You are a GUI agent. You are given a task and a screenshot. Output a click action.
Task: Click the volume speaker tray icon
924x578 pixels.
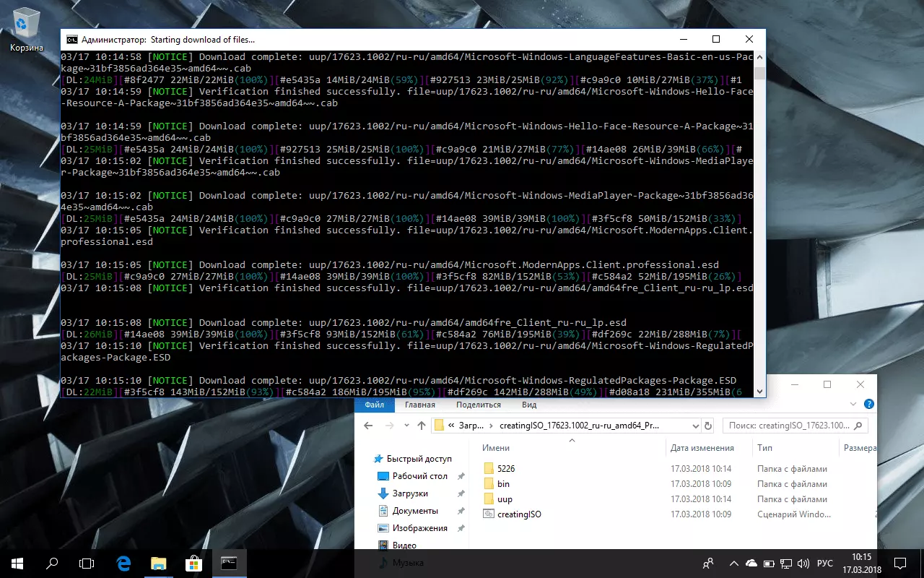[x=803, y=563]
